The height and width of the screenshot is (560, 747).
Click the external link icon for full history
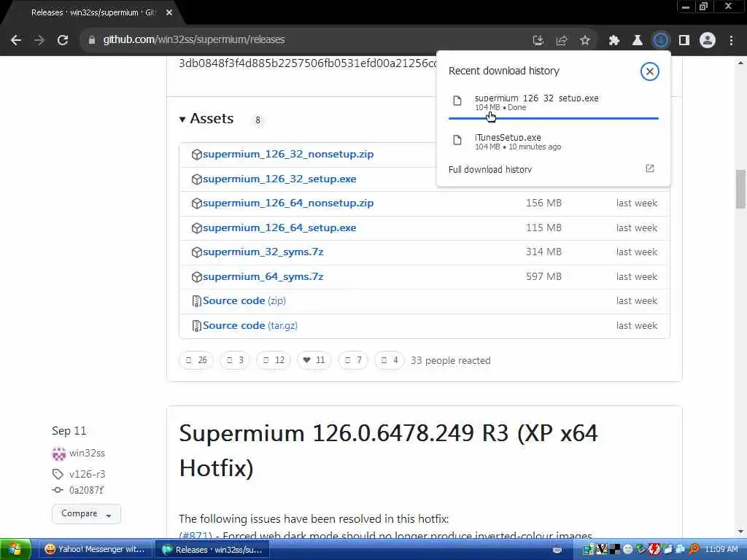tap(650, 168)
